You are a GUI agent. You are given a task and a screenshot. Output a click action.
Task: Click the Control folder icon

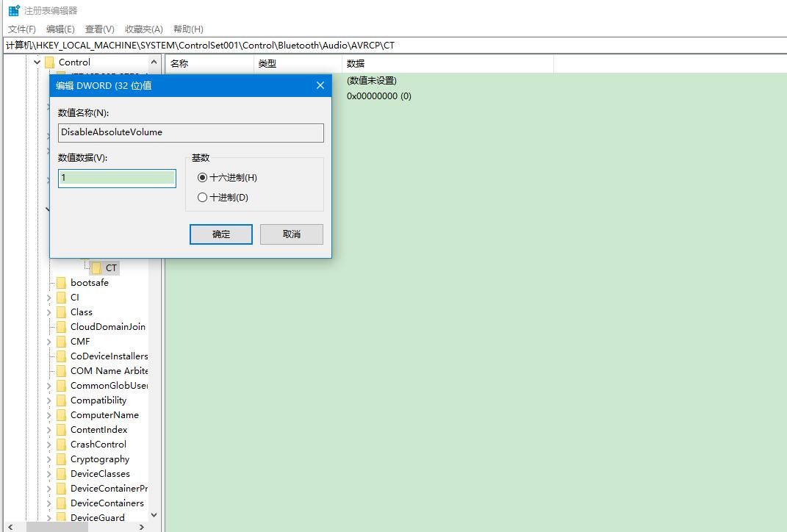50,62
